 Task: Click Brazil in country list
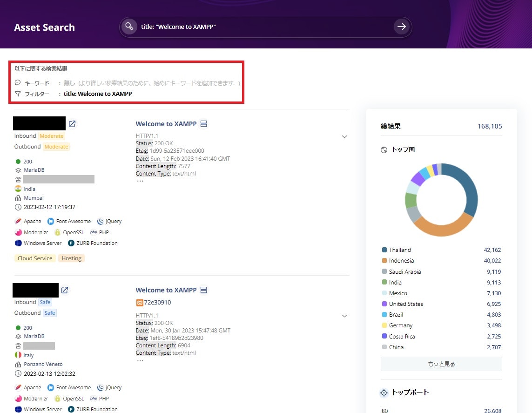[x=396, y=315]
